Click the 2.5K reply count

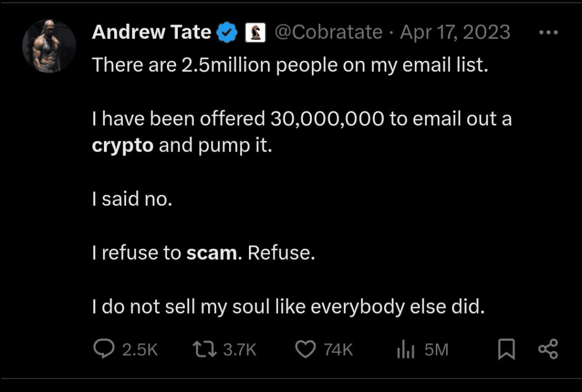[x=140, y=349]
